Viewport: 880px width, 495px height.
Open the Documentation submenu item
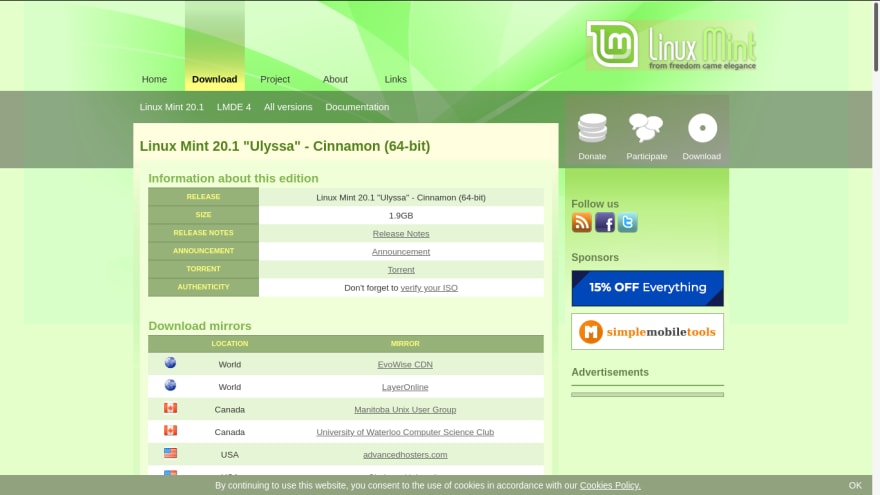coord(357,107)
